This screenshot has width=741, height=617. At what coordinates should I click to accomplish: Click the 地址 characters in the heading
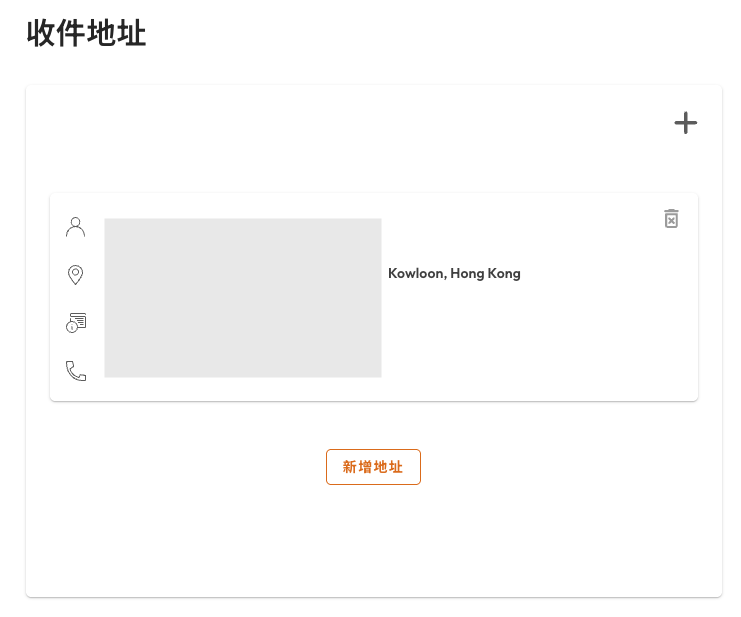[116, 33]
